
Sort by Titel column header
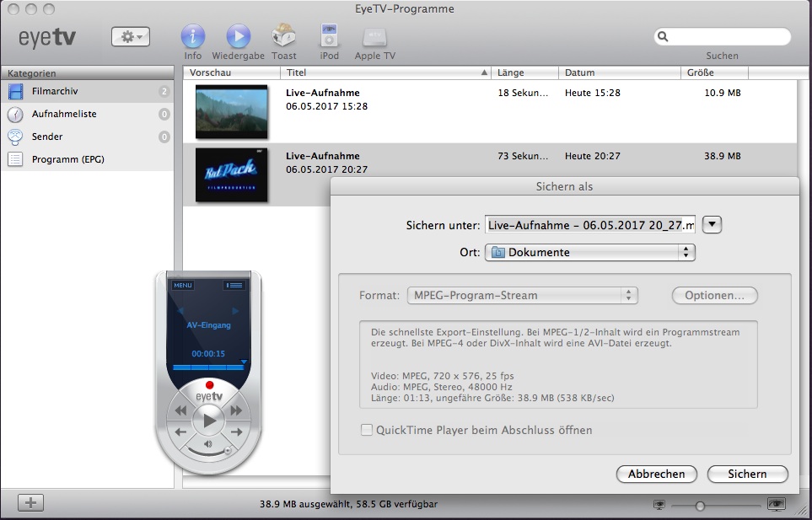[x=386, y=73]
